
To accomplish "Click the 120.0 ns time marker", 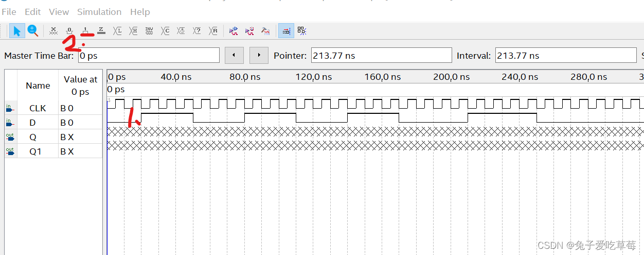I will [x=314, y=77].
